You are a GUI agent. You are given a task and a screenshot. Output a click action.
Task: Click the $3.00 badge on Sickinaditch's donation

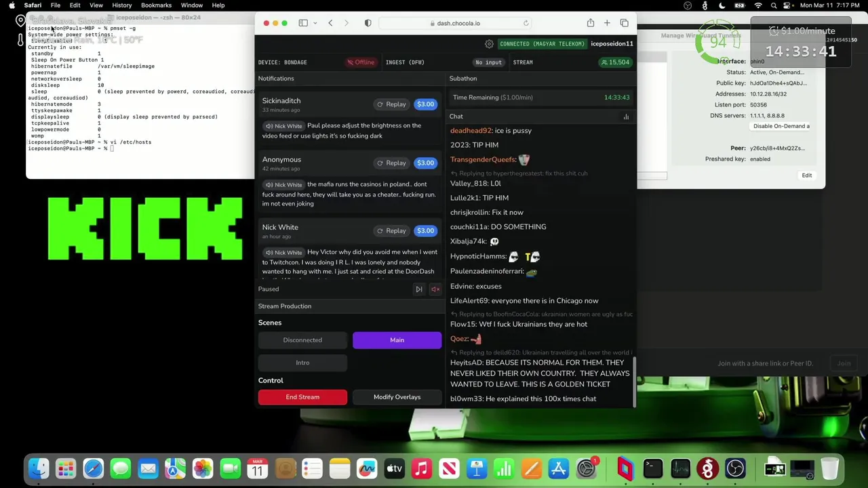tap(425, 104)
